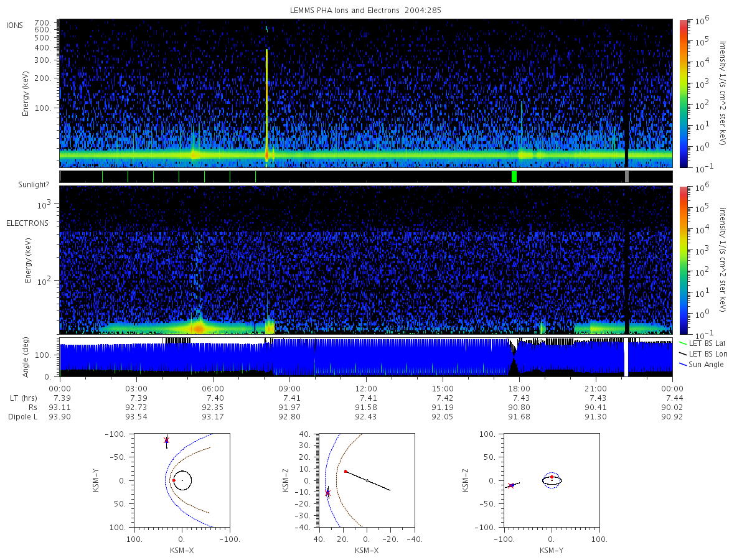
Task: Click the white gap in the angle panel
Action: (626, 358)
